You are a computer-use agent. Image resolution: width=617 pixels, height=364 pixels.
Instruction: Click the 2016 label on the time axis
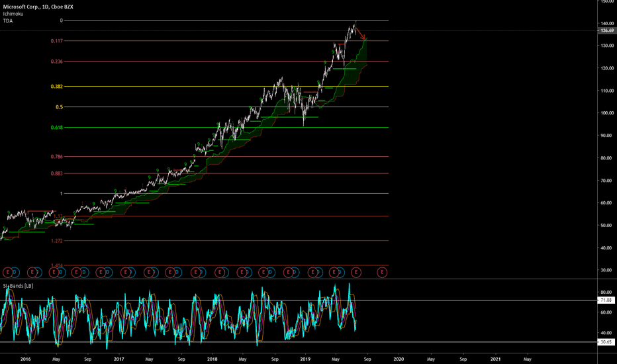26,359
